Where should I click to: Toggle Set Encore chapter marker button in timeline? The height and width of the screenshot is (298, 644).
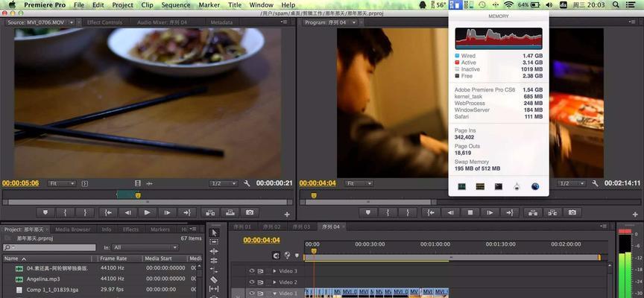pyautogui.click(x=287, y=256)
